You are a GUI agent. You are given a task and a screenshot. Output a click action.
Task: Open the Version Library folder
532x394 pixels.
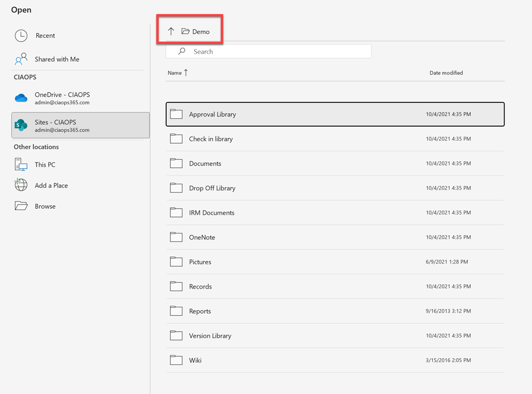210,336
